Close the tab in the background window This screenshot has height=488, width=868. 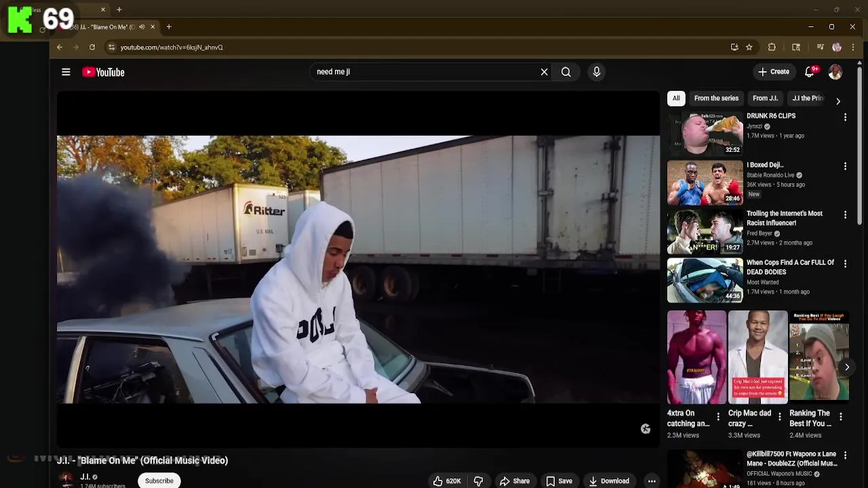point(103,9)
